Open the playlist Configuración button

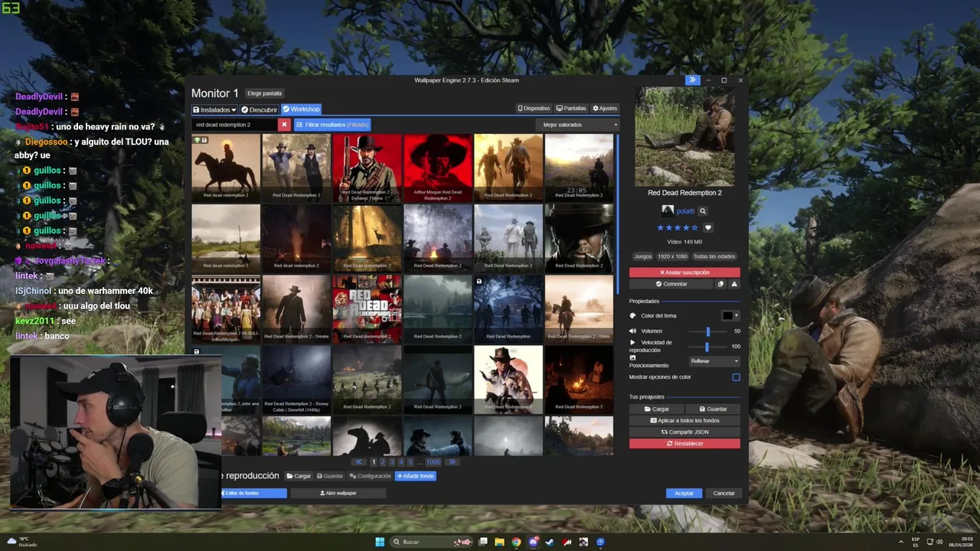pyautogui.click(x=370, y=476)
